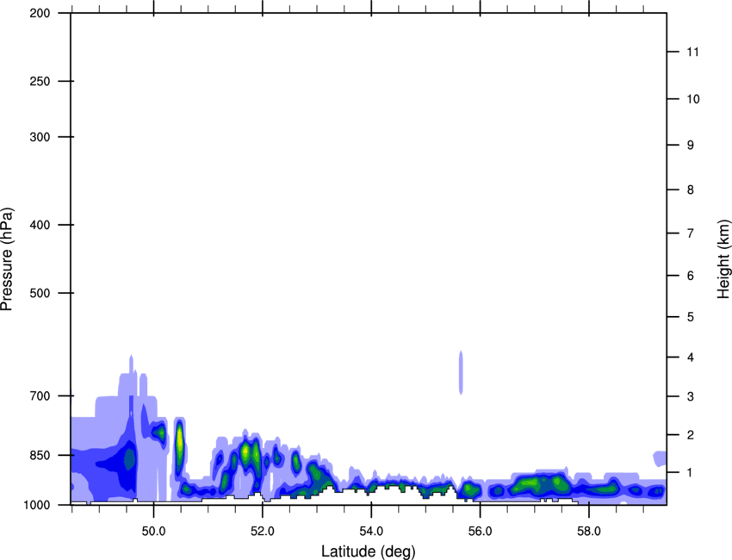The image size is (732, 560).
Task: Pick the 4 km height label
Action: pyautogui.click(x=691, y=358)
